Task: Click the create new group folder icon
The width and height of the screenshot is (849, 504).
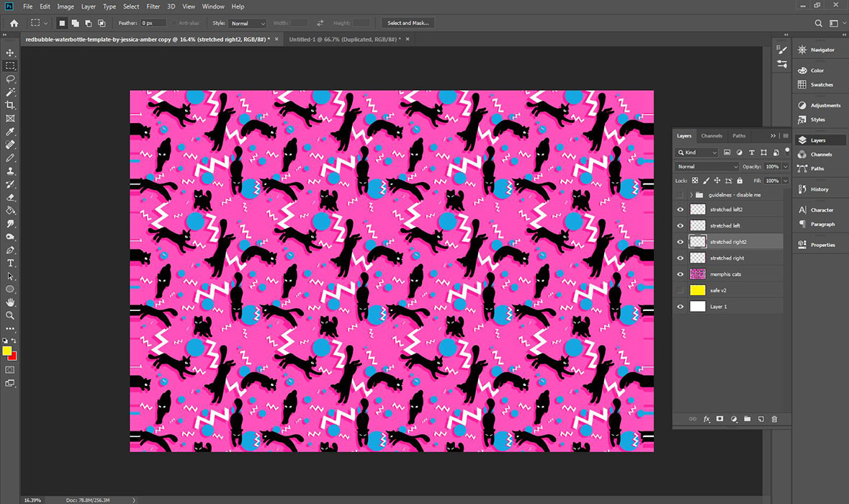Action: tap(747, 419)
